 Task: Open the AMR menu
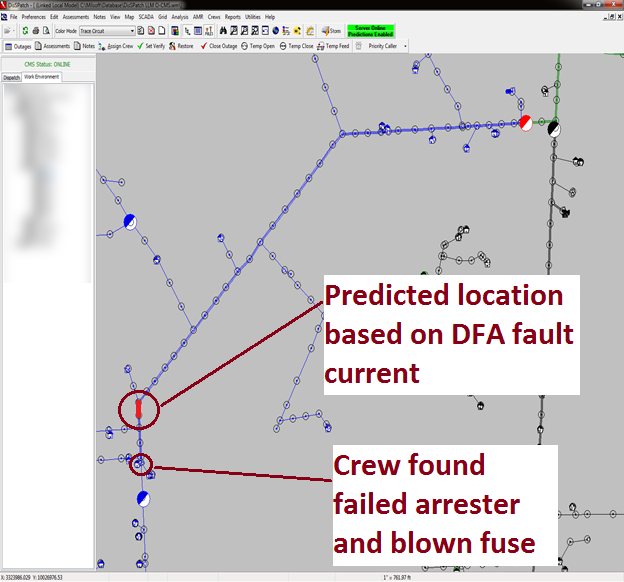(198, 17)
